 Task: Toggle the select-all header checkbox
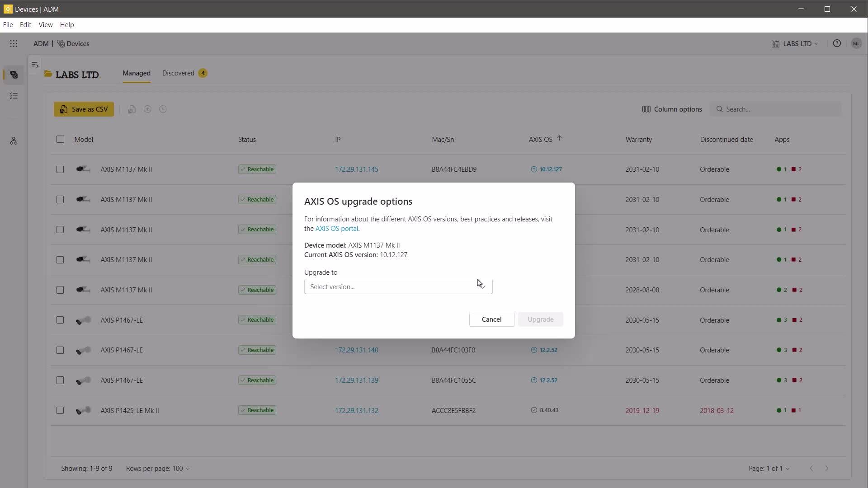(60, 139)
